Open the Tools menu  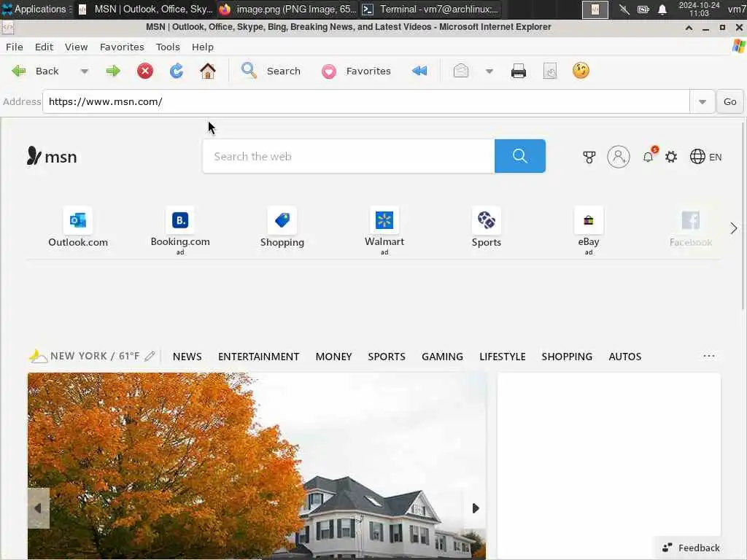[168, 47]
